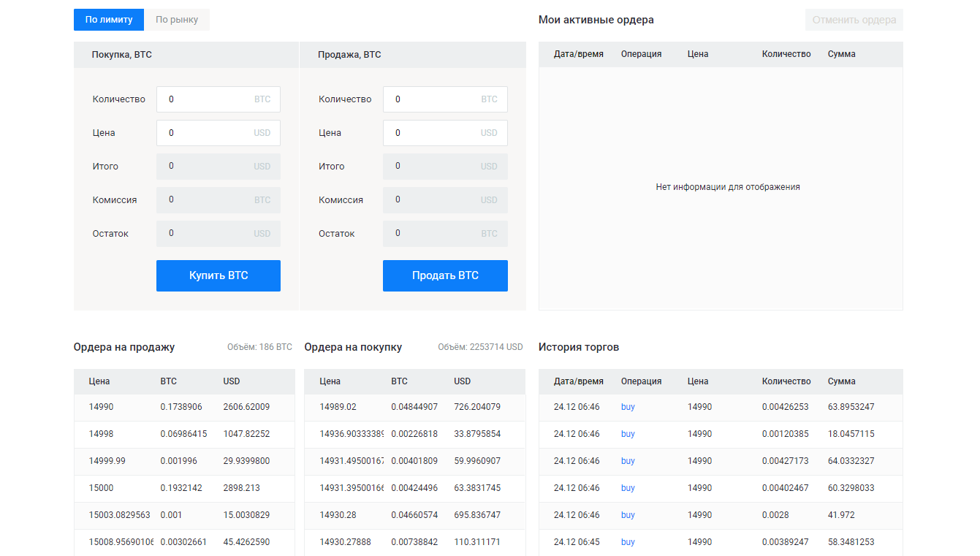Select sell order at price 14998

click(184, 434)
